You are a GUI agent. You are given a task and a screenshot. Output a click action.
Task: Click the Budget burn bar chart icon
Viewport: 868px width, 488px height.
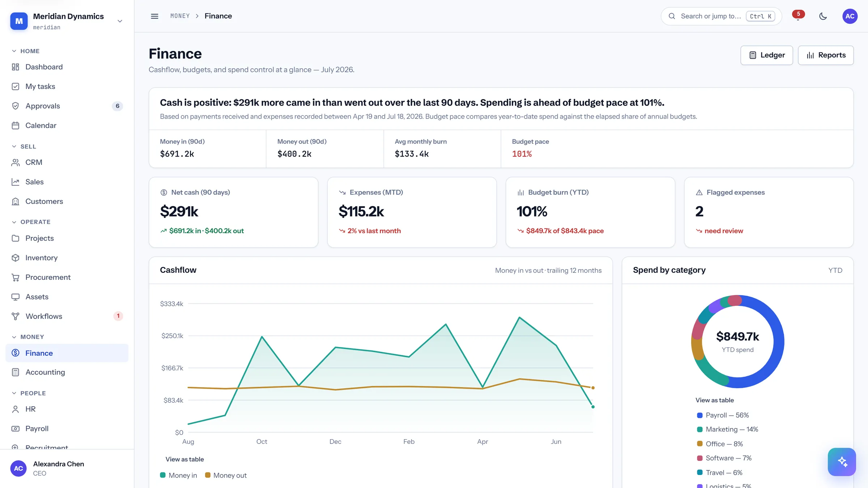point(521,193)
